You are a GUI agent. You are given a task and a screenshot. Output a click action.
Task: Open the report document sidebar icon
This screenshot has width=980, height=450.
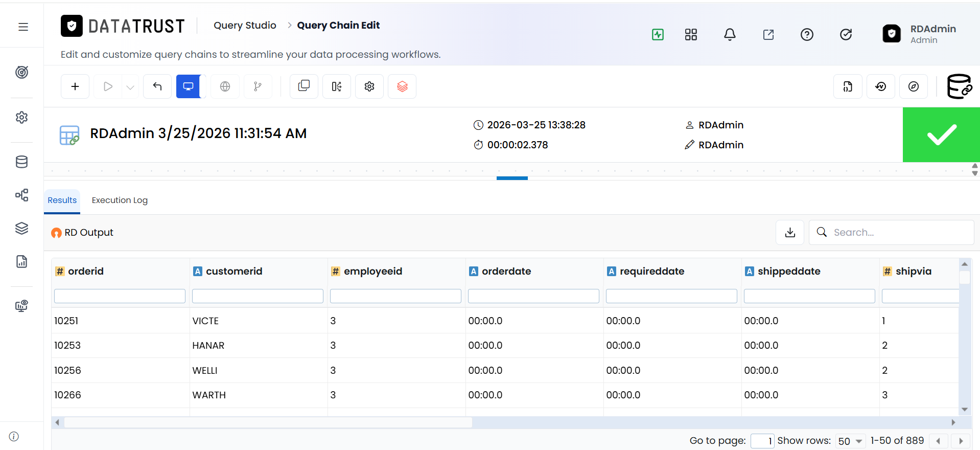(x=21, y=261)
